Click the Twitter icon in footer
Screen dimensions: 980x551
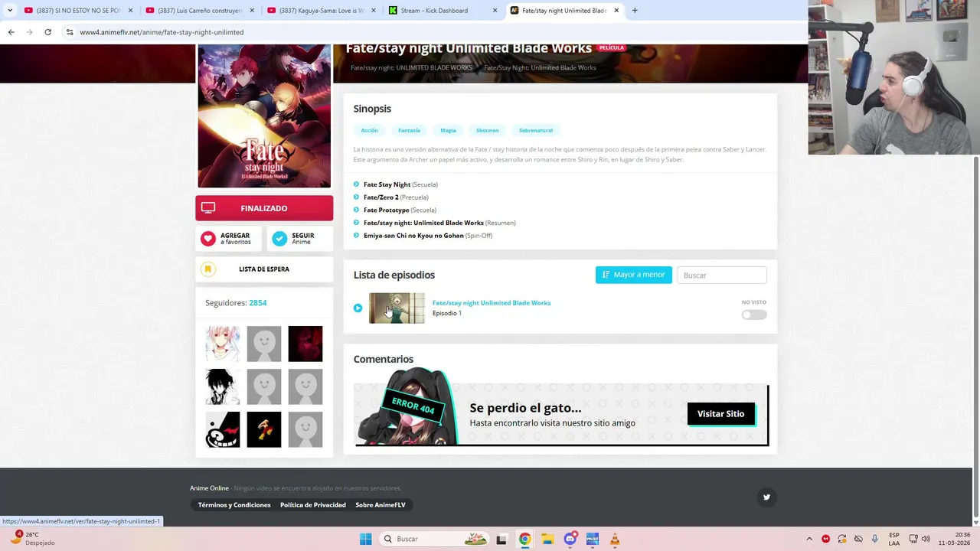point(766,497)
